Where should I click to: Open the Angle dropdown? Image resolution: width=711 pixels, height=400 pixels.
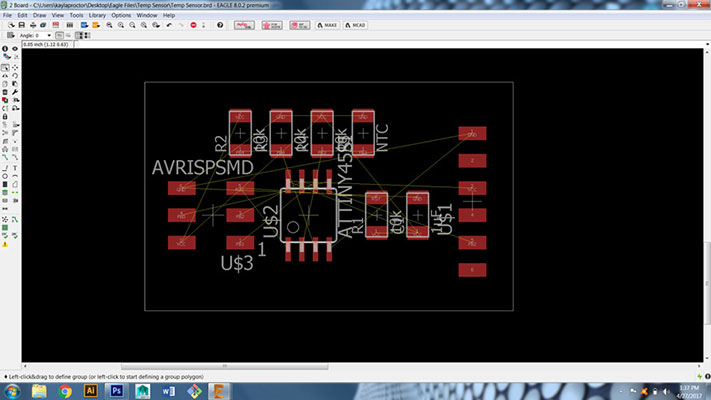point(49,35)
